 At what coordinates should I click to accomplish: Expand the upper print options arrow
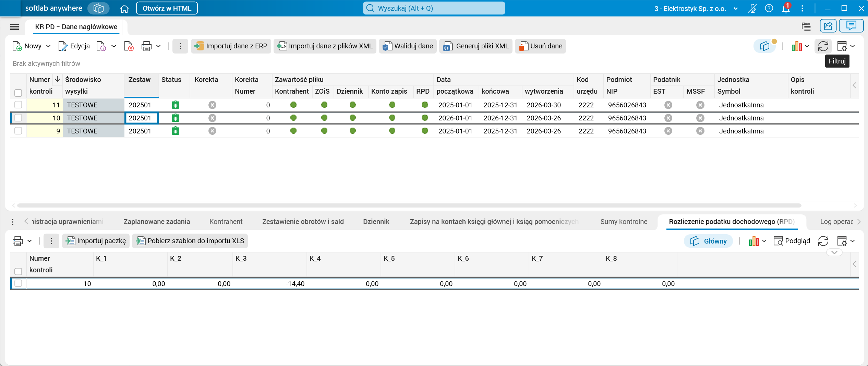click(x=158, y=46)
